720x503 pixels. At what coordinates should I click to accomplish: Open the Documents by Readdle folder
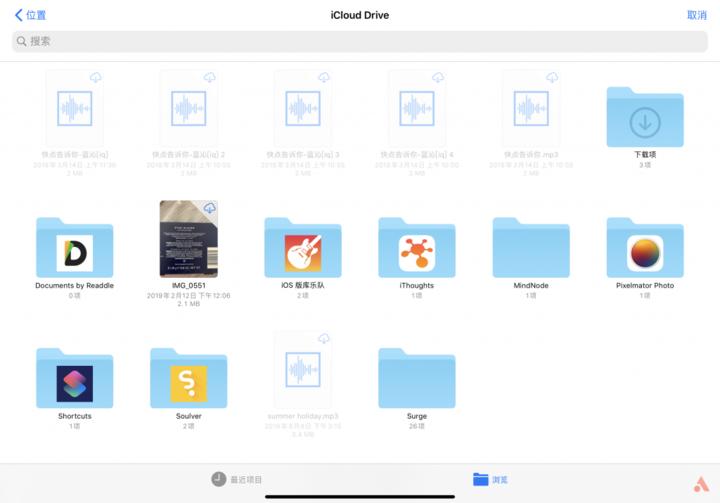pos(74,248)
